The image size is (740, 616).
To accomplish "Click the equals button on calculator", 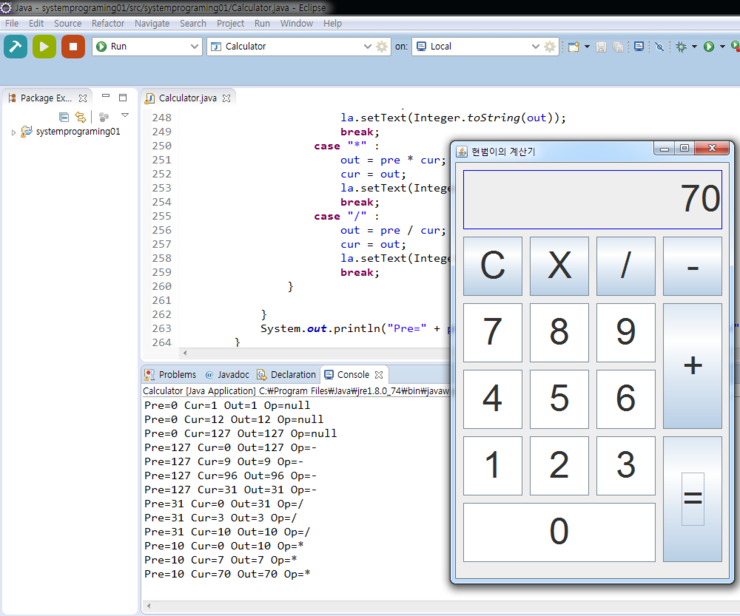I will 692,499.
